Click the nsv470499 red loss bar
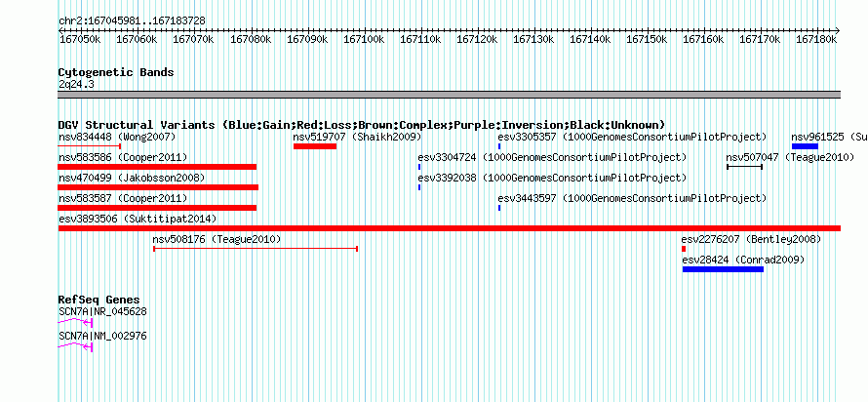This screenshot has width=868, height=402. (158, 187)
